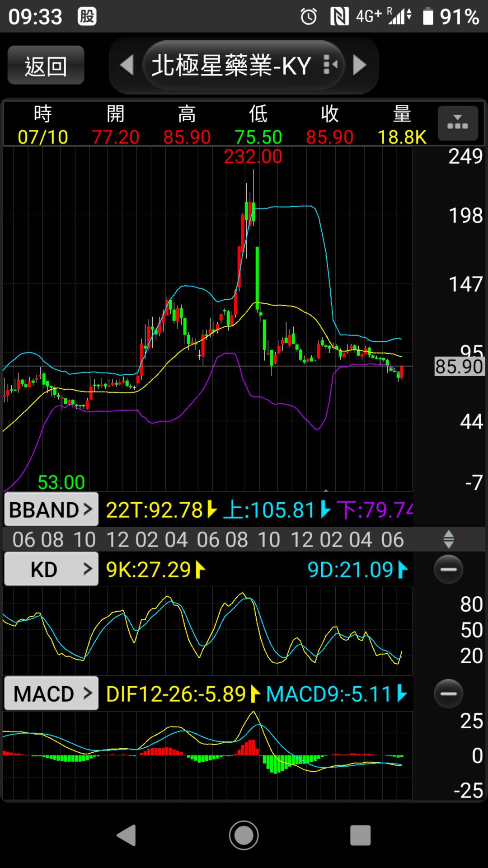Open the more options dropdown button

(457, 124)
